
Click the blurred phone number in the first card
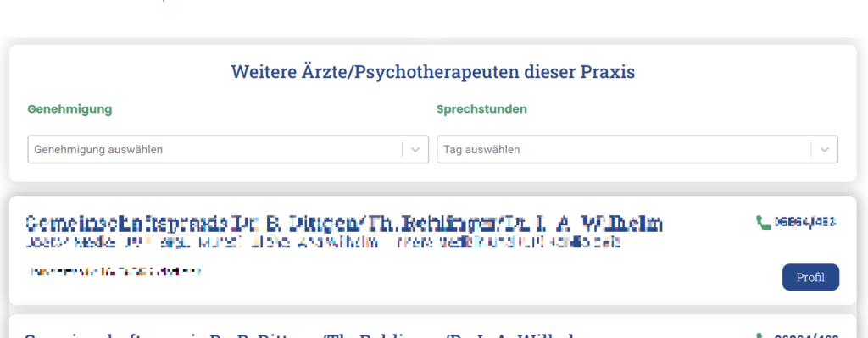(x=805, y=223)
